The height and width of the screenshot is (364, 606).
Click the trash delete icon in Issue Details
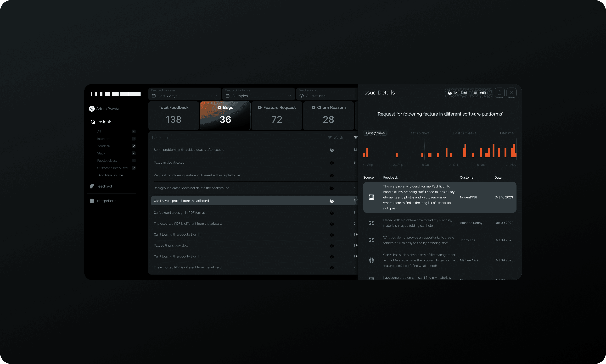499,93
